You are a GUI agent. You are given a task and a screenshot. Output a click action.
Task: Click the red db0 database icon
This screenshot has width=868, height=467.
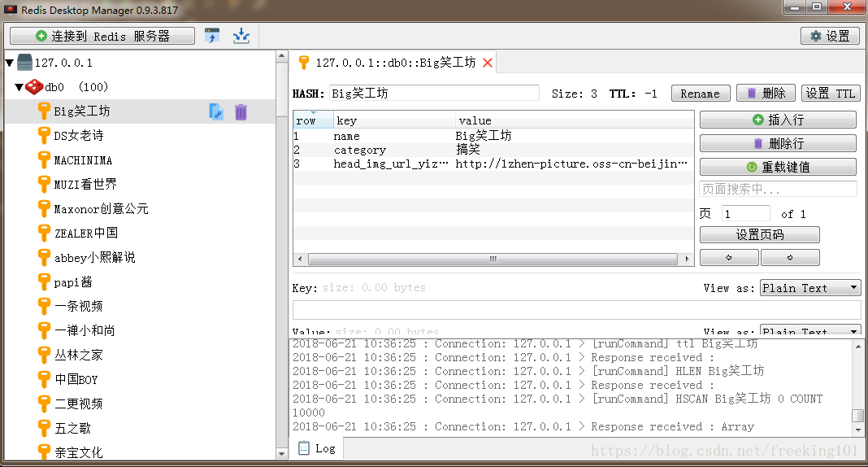pyautogui.click(x=34, y=87)
